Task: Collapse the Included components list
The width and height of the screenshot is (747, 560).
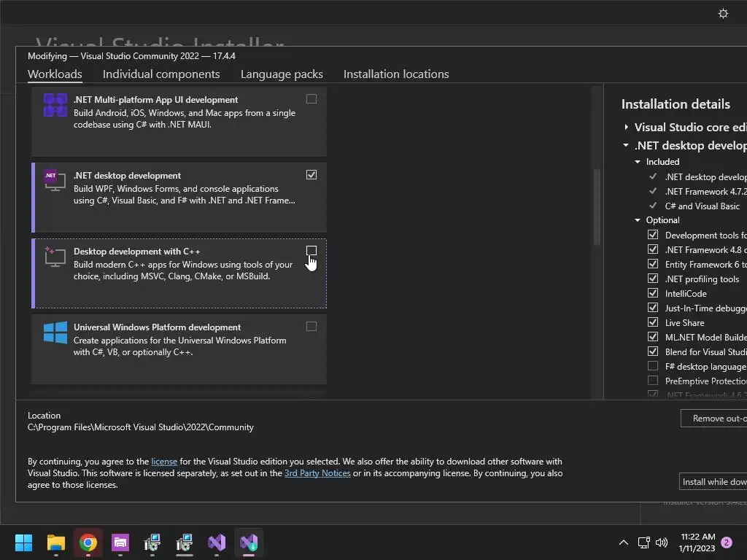Action: coord(638,162)
